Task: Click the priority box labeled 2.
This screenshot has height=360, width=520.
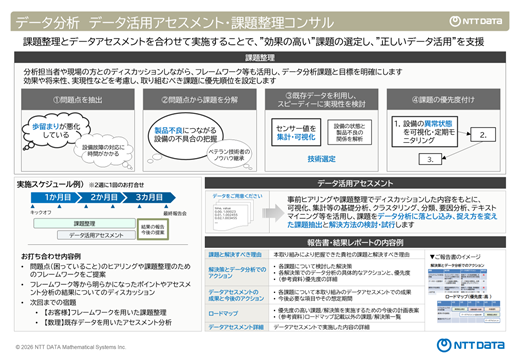Action: pos(483,135)
